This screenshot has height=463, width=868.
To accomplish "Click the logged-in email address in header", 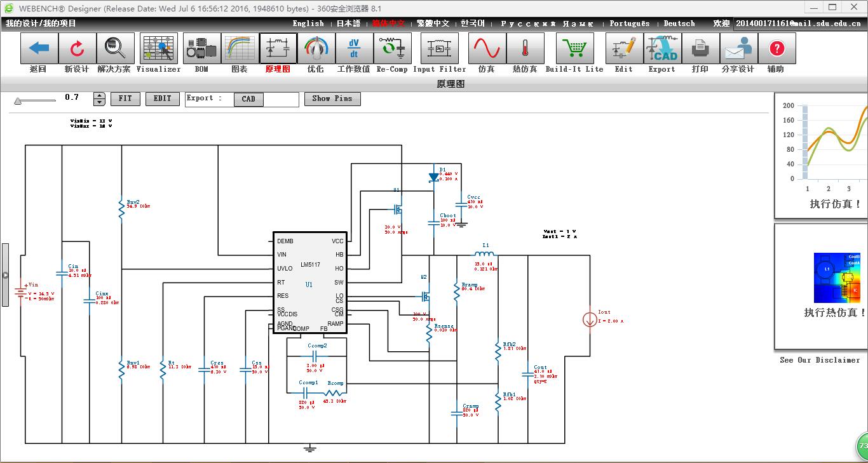I will coord(799,23).
